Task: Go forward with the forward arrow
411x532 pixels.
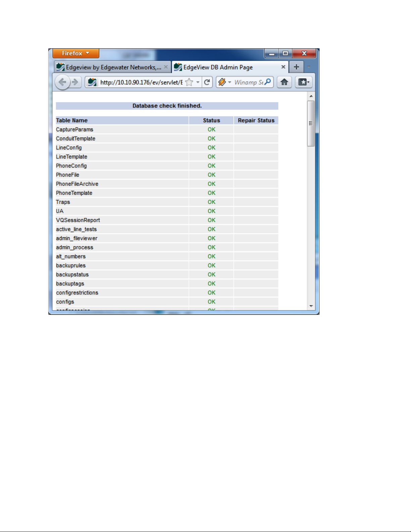Action: pyautogui.click(x=75, y=82)
